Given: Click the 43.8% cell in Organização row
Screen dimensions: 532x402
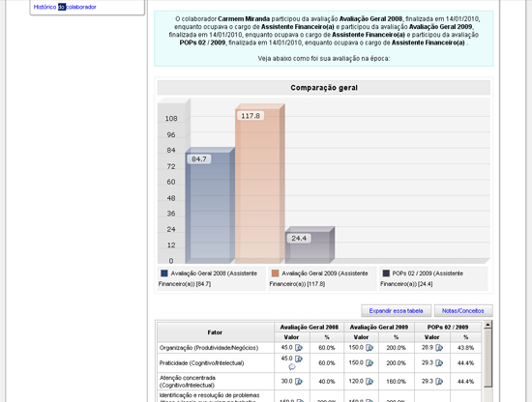Looking at the screenshot, I should point(465,348).
